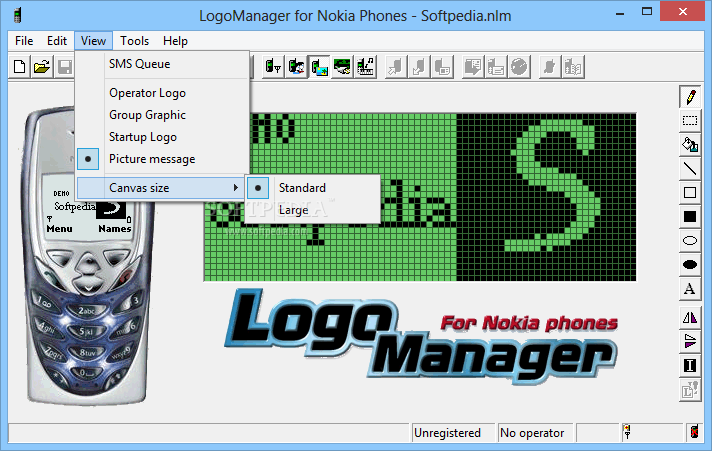712x451 pixels.
Task: Select Standard canvas size
Action: pos(313,188)
